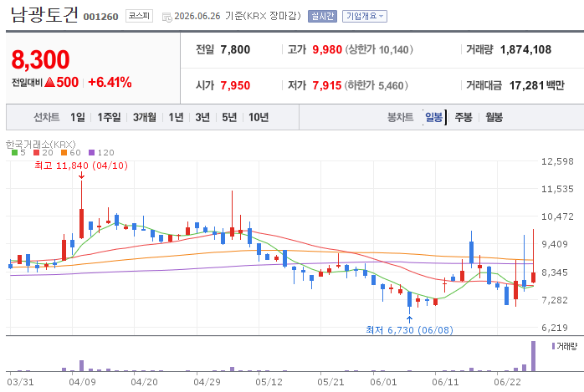Viewport: 584px width, 392px height.
Task: Select the 1주일 line chart tab
Action: point(109,118)
